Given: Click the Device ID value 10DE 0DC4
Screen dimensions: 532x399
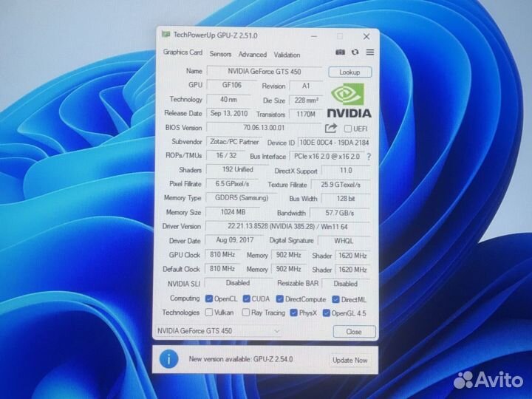Looking at the screenshot, I should [334, 143].
